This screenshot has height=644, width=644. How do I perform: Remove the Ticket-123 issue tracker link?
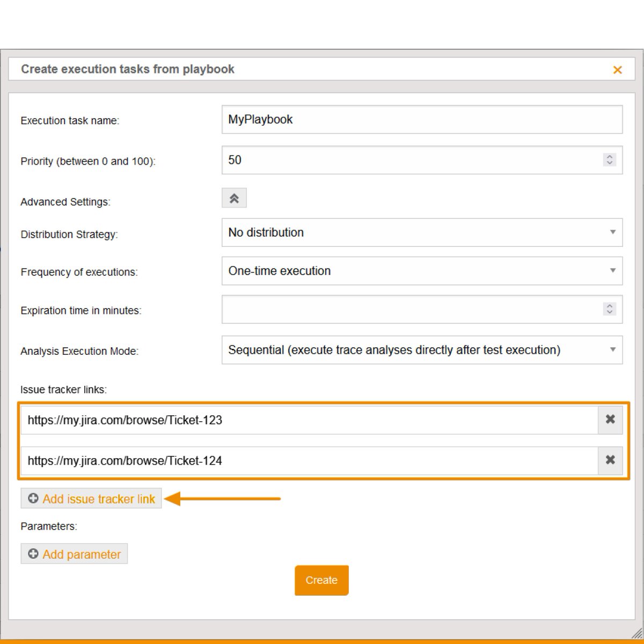point(610,420)
